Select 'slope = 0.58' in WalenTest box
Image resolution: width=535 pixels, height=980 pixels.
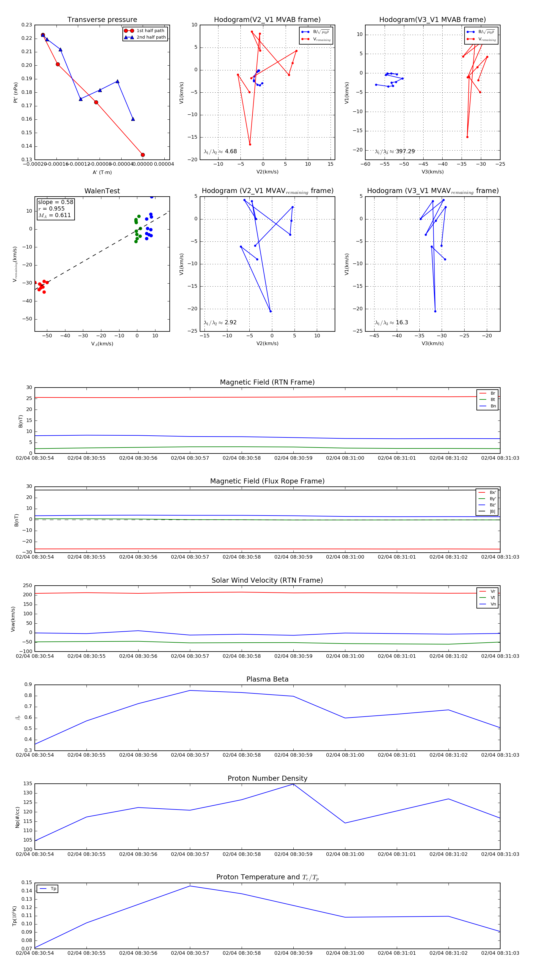(x=56, y=202)
